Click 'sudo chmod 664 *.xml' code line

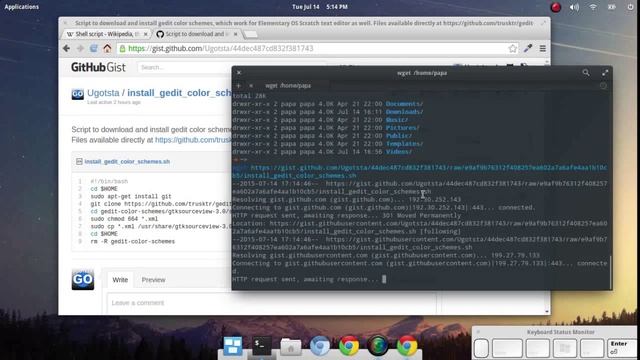coord(124,219)
